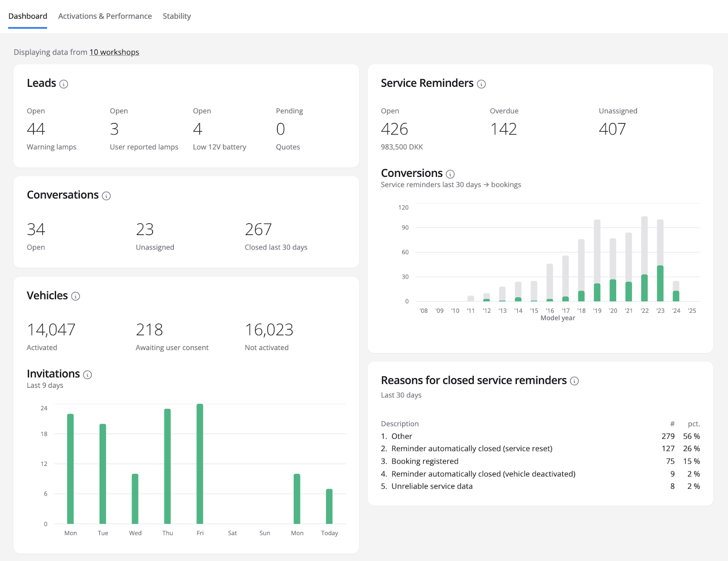The width and height of the screenshot is (728, 561).
Task: Open the 10 workshops link
Action: (x=114, y=52)
